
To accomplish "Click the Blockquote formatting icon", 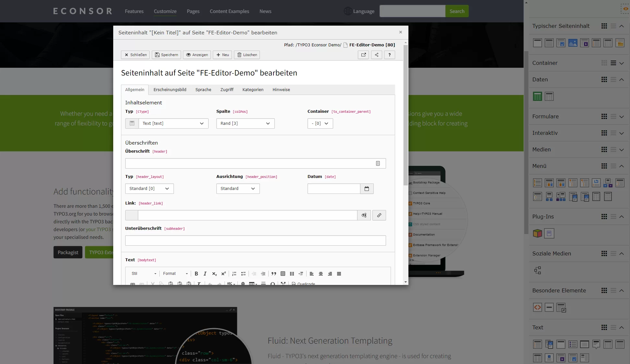I will click(273, 274).
